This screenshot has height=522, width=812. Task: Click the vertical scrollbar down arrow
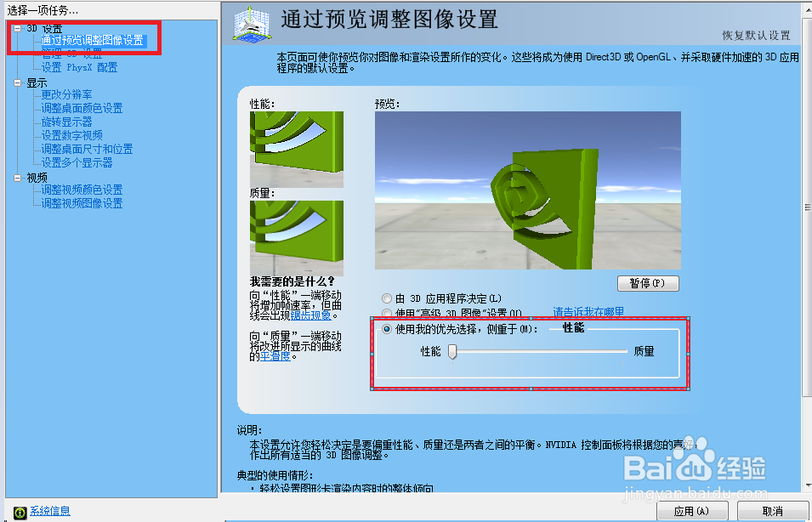coord(808,485)
